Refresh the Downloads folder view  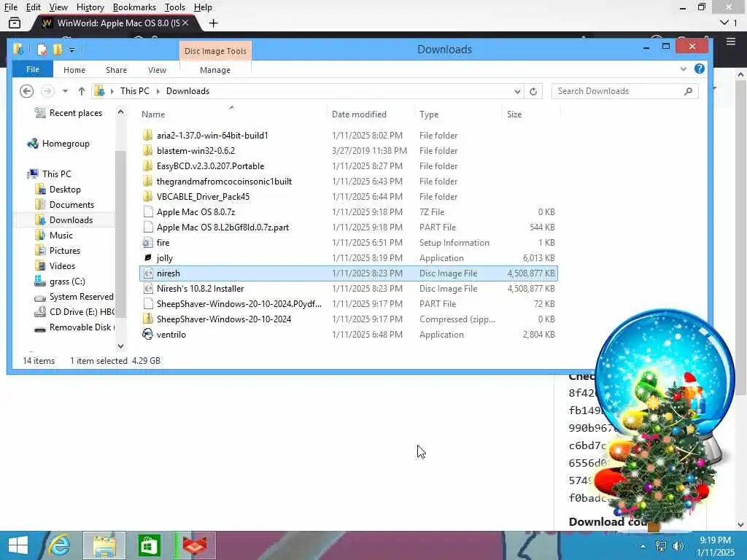pyautogui.click(x=533, y=91)
